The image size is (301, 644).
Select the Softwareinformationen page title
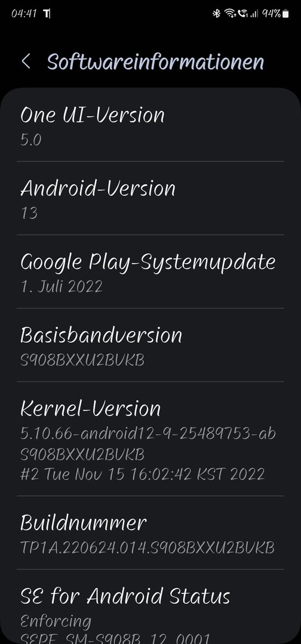click(x=155, y=61)
